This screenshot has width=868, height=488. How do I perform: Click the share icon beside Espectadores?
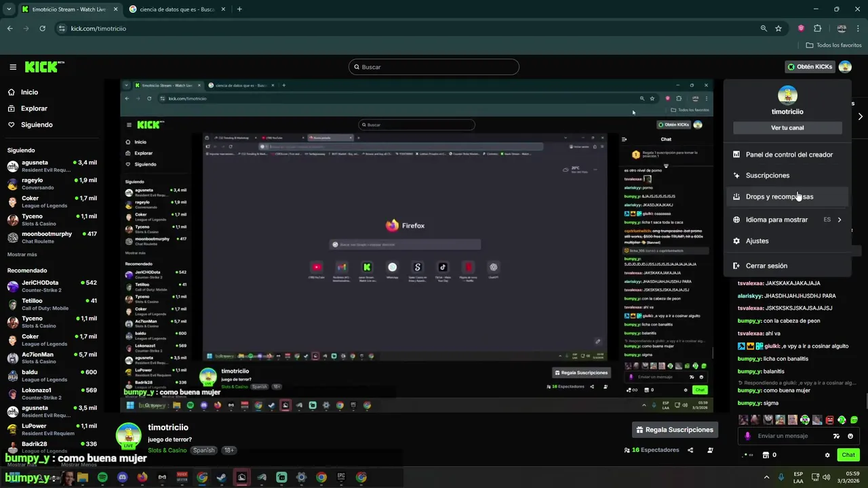[690, 450]
